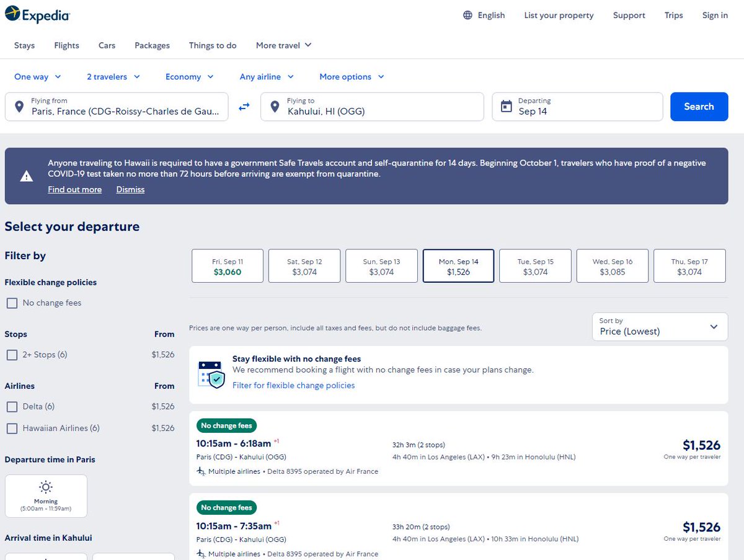Click the airplane icon on the 7:35am flight
Image resolution: width=744 pixels, height=560 pixels.
point(201,553)
